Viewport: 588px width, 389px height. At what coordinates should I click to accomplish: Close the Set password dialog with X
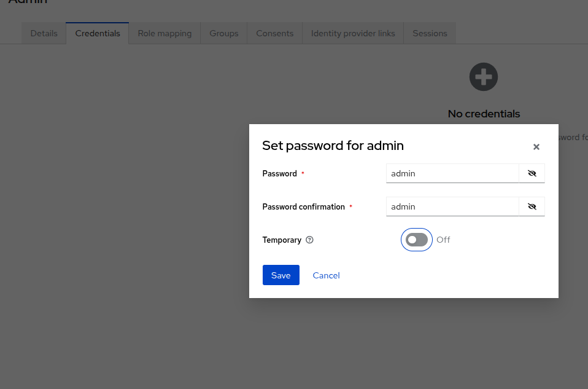[x=536, y=147]
